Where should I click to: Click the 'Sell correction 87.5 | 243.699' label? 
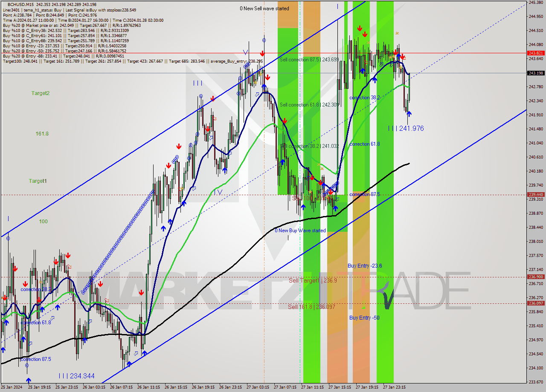click(x=309, y=60)
